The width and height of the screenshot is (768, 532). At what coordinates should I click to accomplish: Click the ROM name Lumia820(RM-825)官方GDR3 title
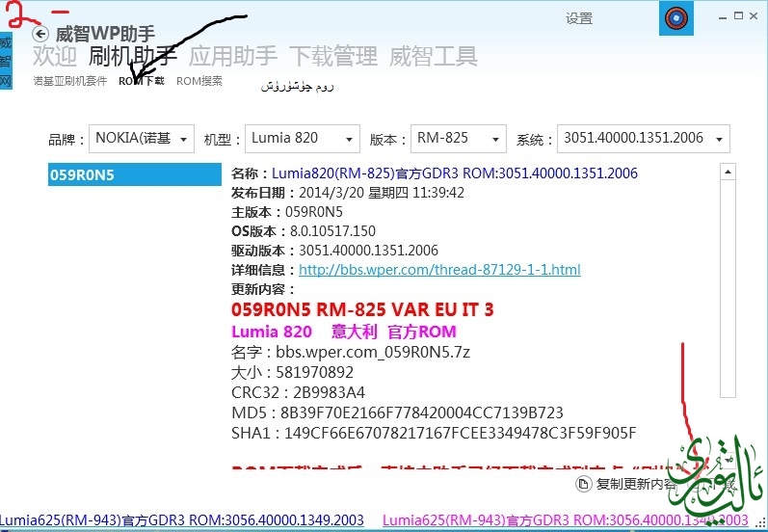[455, 173]
